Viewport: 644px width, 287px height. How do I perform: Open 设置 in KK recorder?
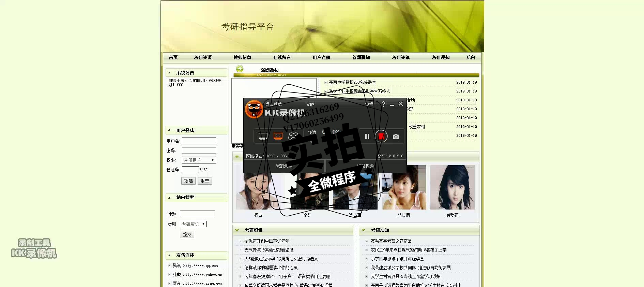[369, 104]
